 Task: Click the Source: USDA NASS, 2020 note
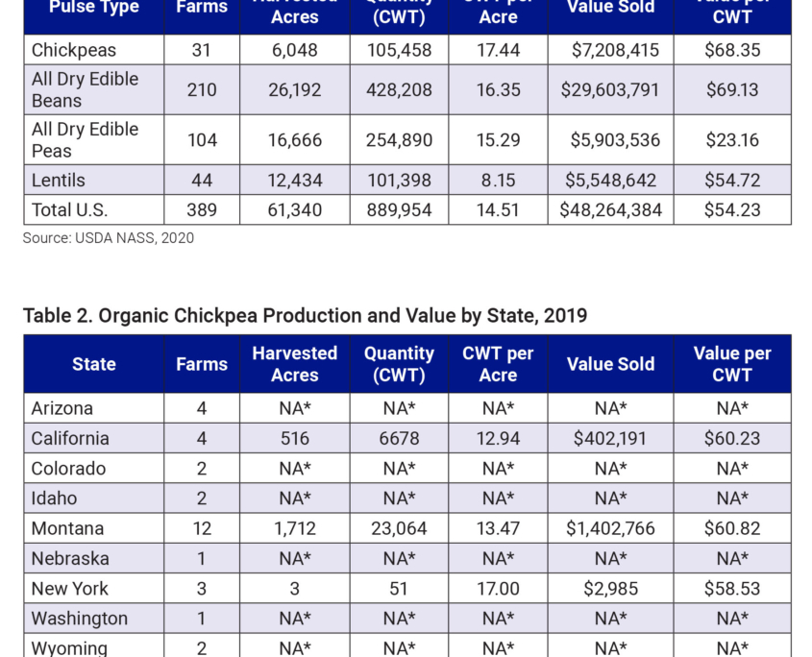point(109,238)
